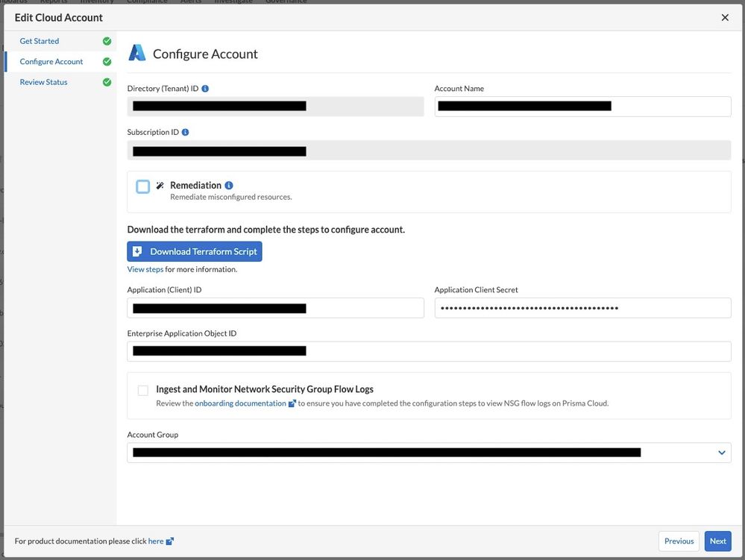Click info icon next to Remediation
Viewport: 745px width, 560px height.
point(229,186)
